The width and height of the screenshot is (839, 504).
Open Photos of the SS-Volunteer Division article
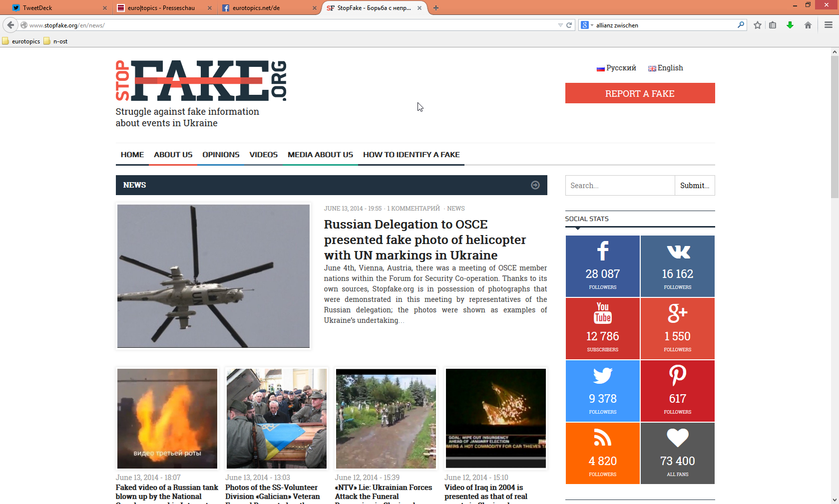tap(273, 494)
